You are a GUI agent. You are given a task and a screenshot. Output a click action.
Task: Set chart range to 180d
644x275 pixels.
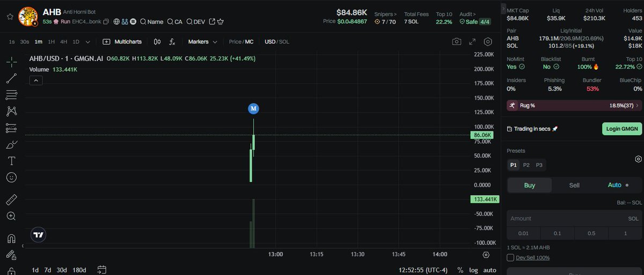(79, 270)
